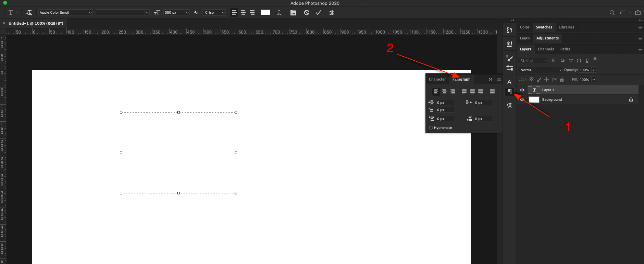Switch to the Character tab
Viewport: 644px width, 264px height.
pos(437,79)
